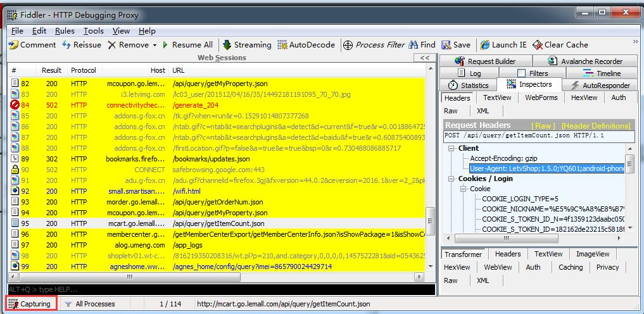644x314 pixels.
Task: Select the request TextView tab
Action: tap(497, 97)
